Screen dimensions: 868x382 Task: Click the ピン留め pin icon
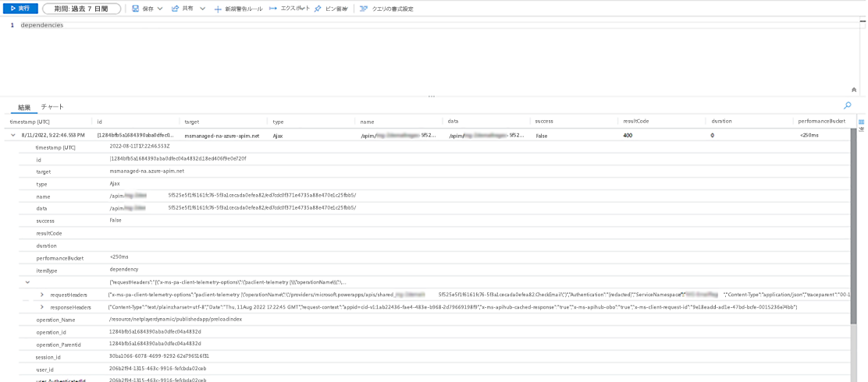[318, 9]
